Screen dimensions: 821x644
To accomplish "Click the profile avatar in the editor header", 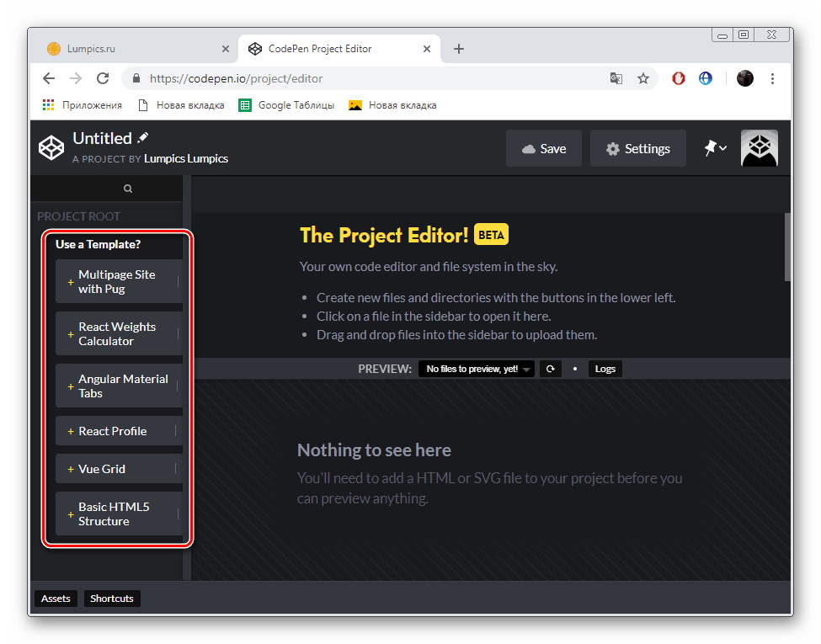I will tap(759, 148).
